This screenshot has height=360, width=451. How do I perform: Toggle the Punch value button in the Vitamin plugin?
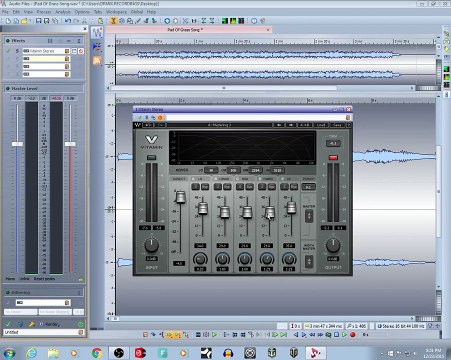pos(308,187)
